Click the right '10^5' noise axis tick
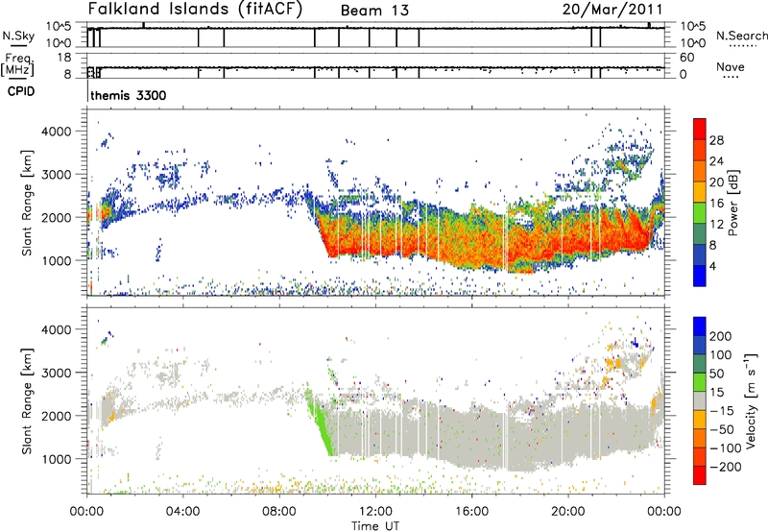The width and height of the screenshot is (768, 532). click(x=692, y=27)
